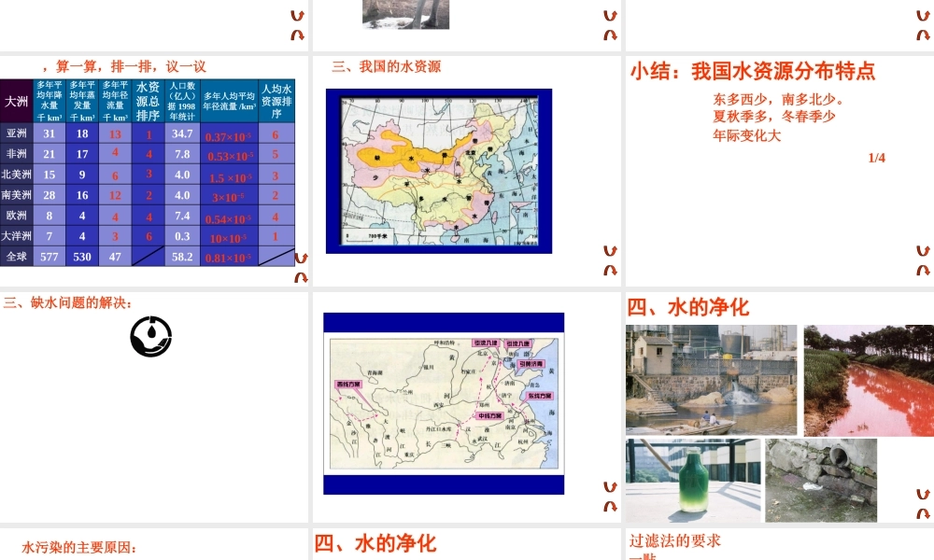934x560 pixels.
Task: Click the upward U-turn arrow on the 小结 slide
Action: tap(923, 251)
